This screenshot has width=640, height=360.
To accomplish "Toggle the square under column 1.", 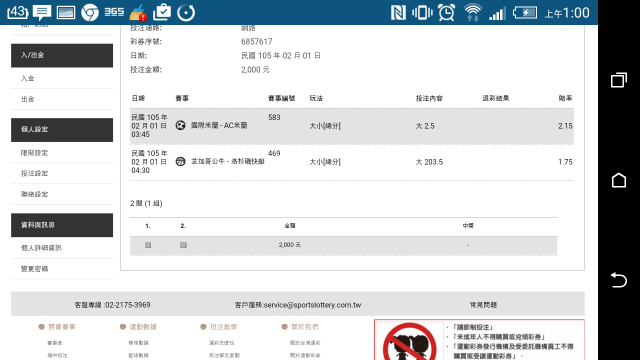I will tap(148, 245).
